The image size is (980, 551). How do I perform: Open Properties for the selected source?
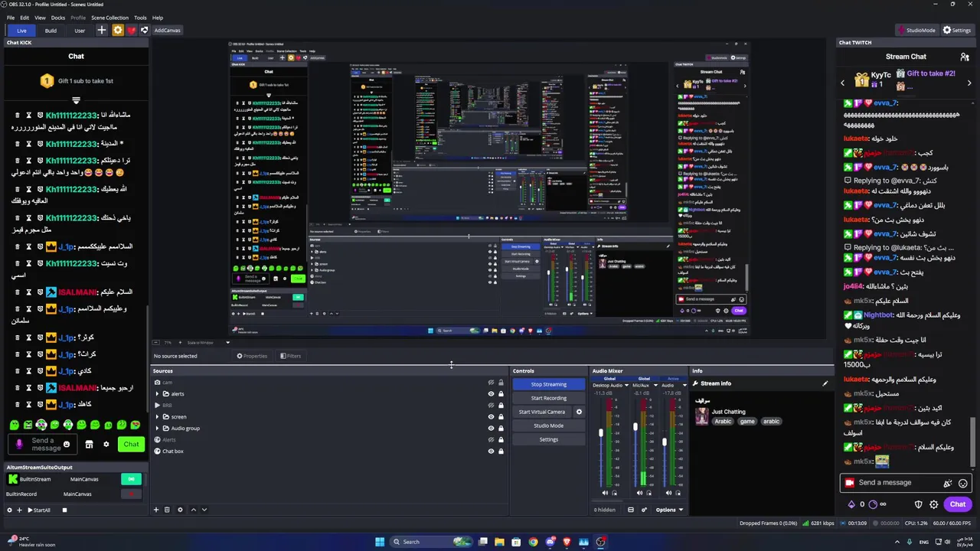click(x=252, y=356)
